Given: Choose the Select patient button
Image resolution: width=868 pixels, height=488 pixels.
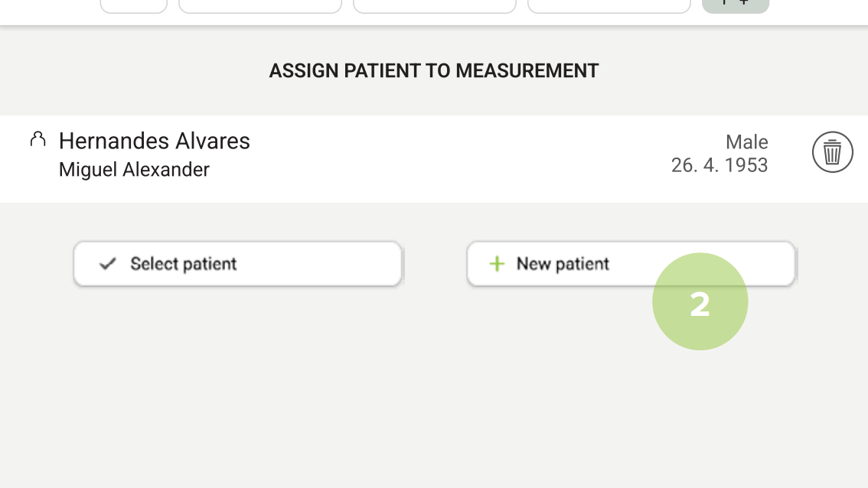Looking at the screenshot, I should (x=237, y=263).
